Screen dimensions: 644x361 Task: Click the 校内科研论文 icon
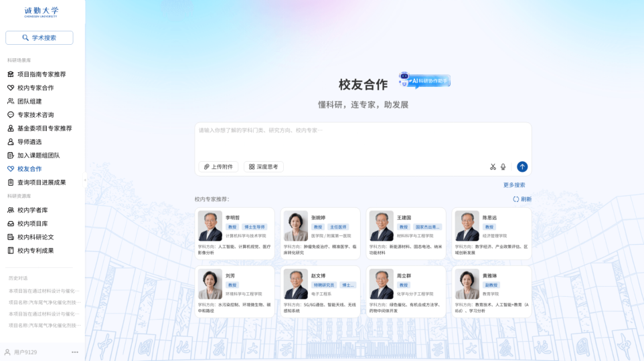tap(11, 237)
